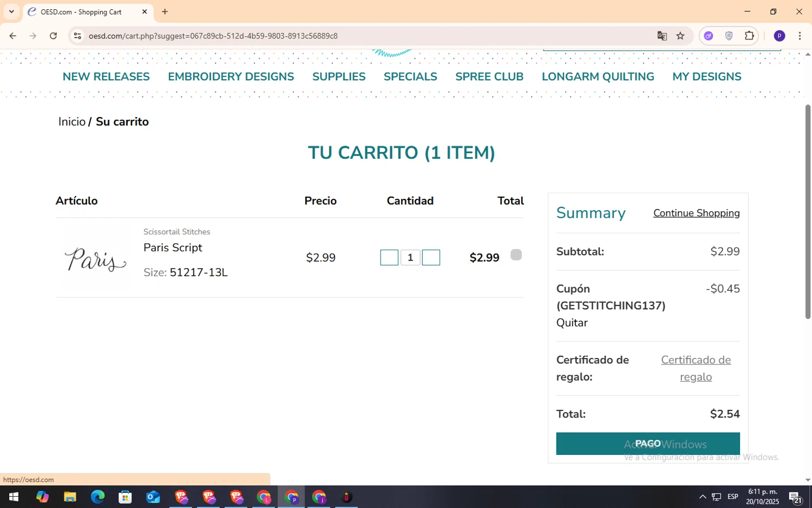Open the SUPPLIES menu

click(339, 76)
